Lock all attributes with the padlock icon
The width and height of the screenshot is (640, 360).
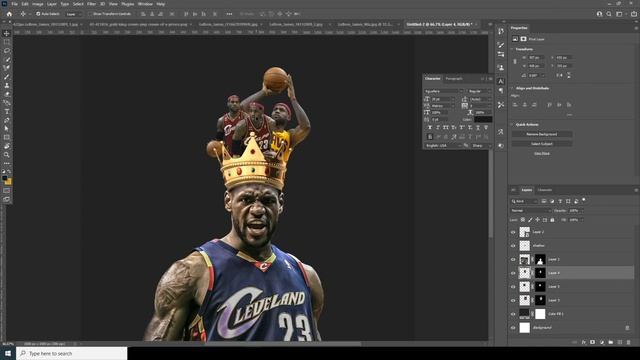(552, 220)
